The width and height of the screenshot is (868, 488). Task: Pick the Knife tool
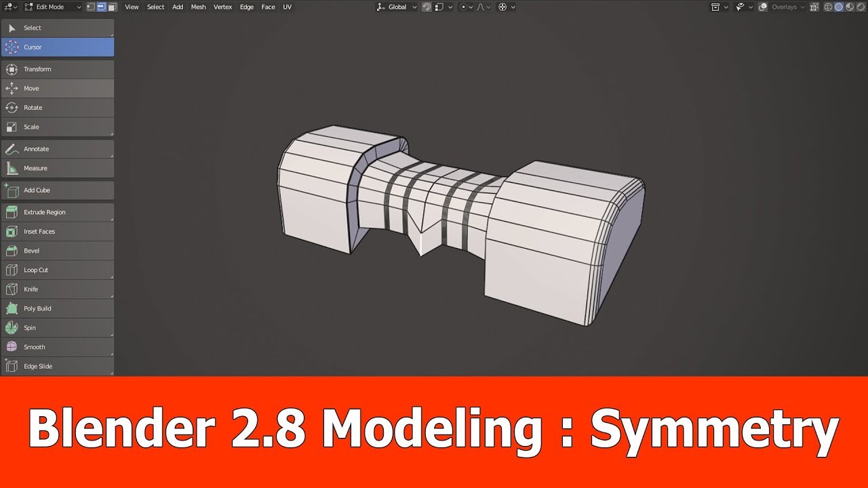58,289
